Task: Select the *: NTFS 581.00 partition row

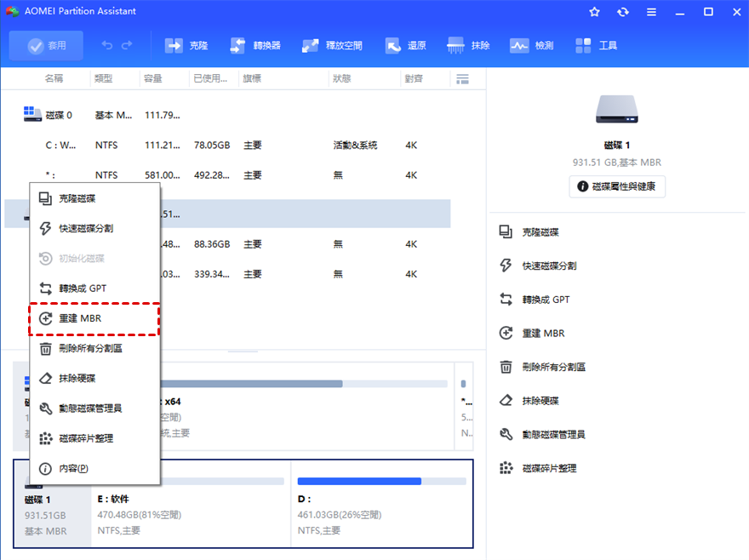Action: point(227,174)
